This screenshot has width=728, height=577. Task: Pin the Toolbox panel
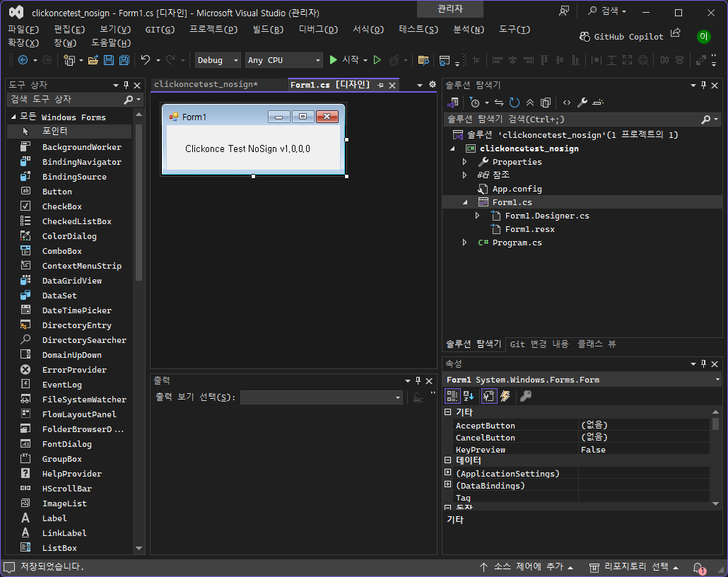point(126,85)
